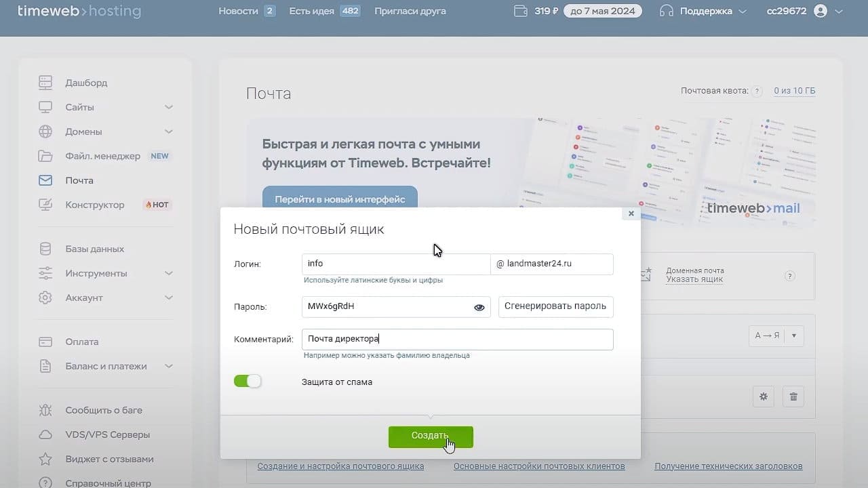
Task: Click the Почта envelope icon in sidebar
Action: click(45, 180)
